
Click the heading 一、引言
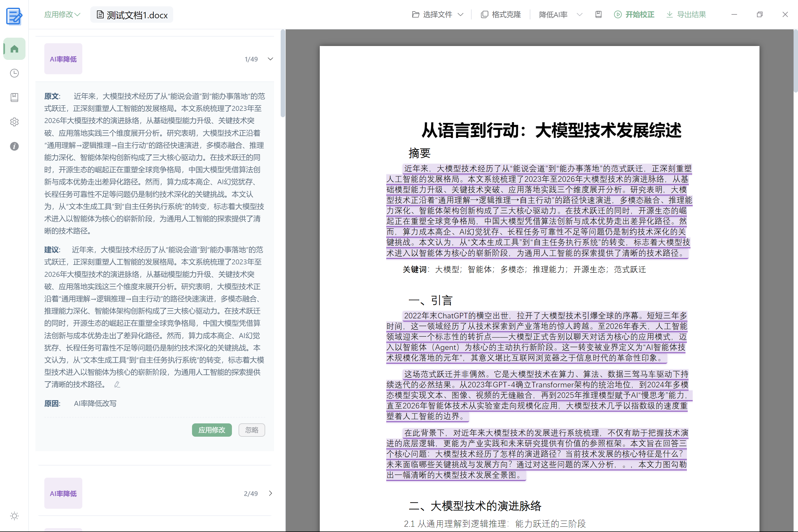pyautogui.click(x=431, y=300)
